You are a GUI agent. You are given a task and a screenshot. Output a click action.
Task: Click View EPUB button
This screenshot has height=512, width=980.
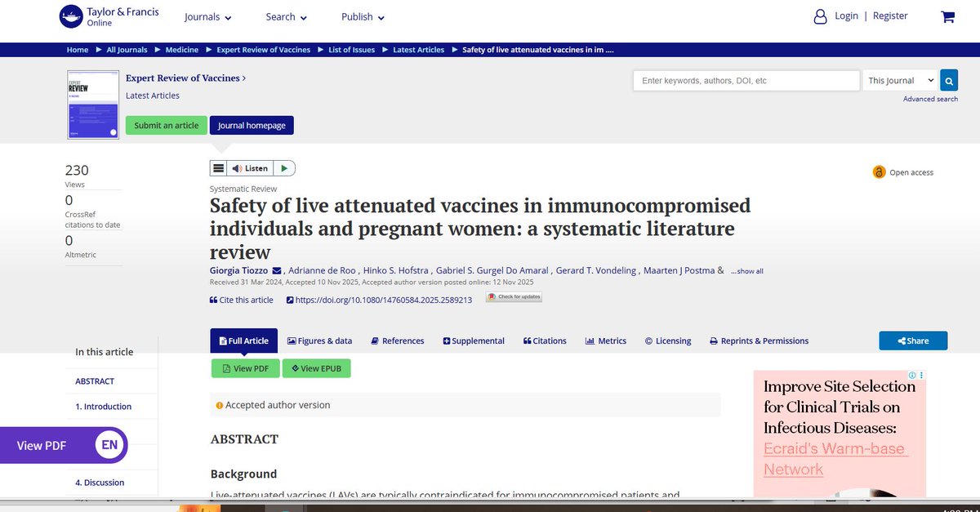pyautogui.click(x=317, y=368)
